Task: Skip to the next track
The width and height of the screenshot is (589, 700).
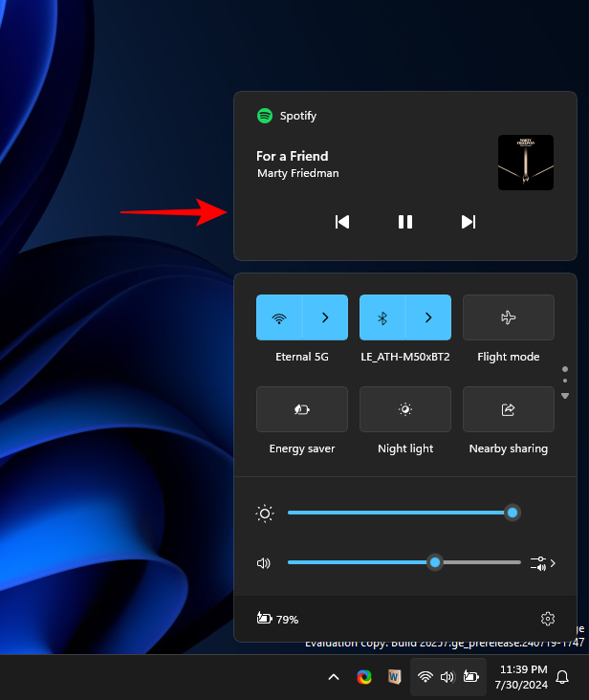Action: (x=468, y=222)
